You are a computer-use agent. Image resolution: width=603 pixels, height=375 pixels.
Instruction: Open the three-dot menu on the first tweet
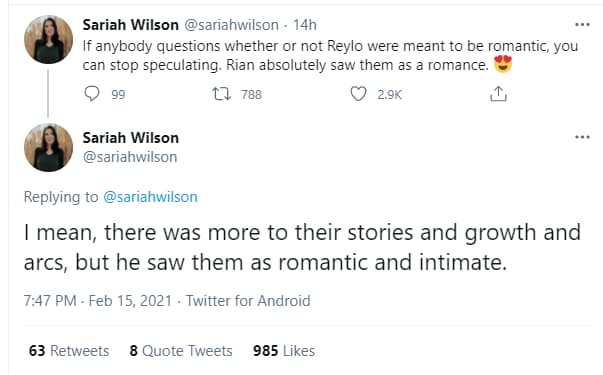pyautogui.click(x=582, y=25)
